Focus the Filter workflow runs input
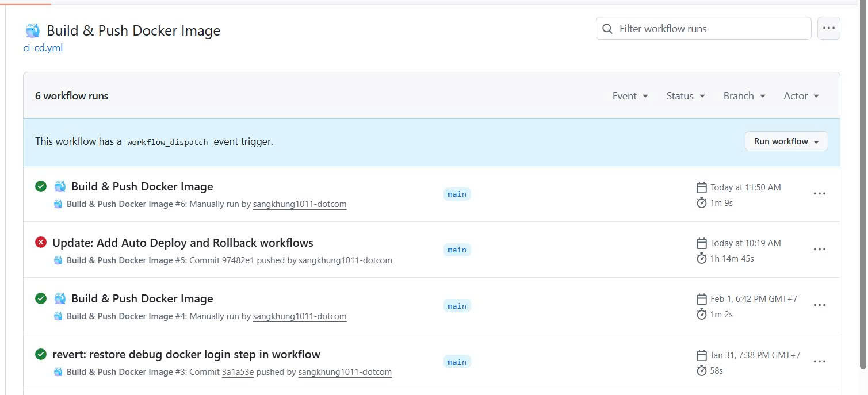The width and height of the screenshot is (868, 395). (x=710, y=29)
